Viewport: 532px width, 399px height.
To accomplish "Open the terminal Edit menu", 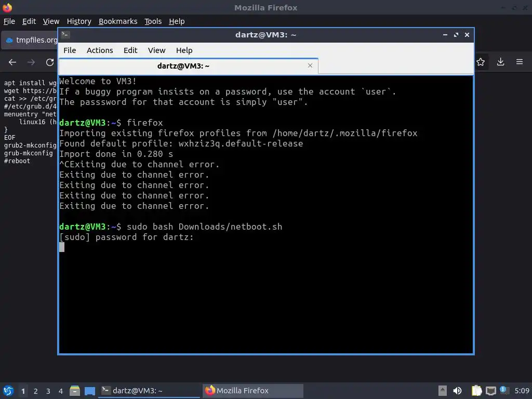I will [x=130, y=50].
